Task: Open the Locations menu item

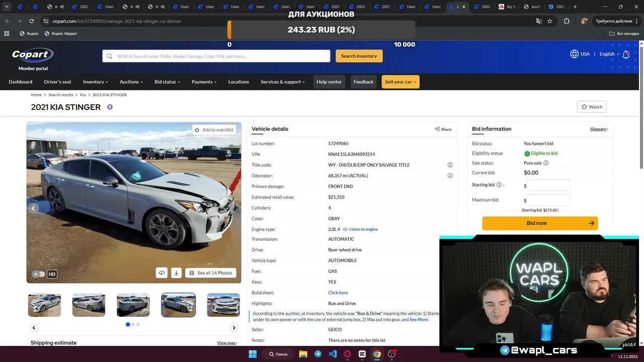Action: 238,81
